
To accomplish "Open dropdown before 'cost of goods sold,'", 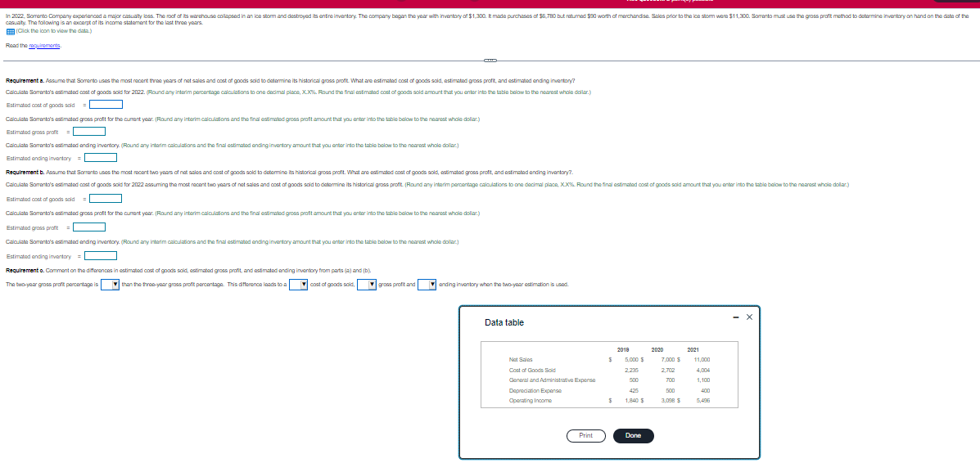I will [x=299, y=285].
